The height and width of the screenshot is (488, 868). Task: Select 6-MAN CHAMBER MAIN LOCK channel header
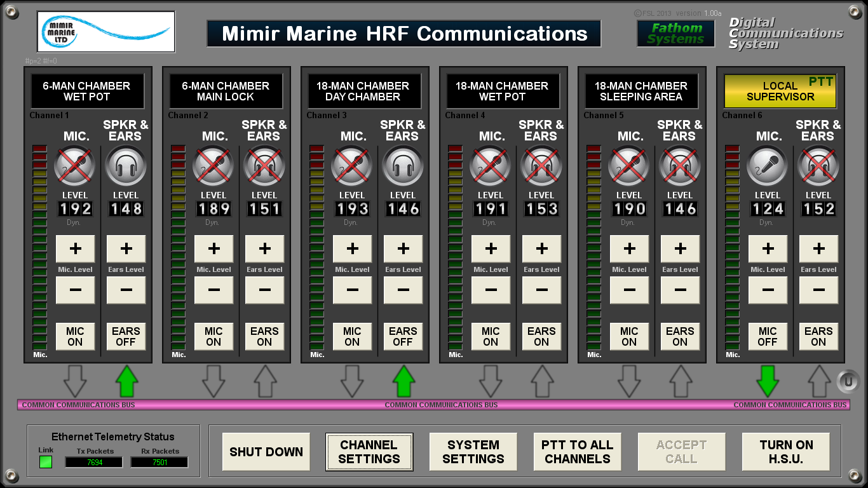226,91
